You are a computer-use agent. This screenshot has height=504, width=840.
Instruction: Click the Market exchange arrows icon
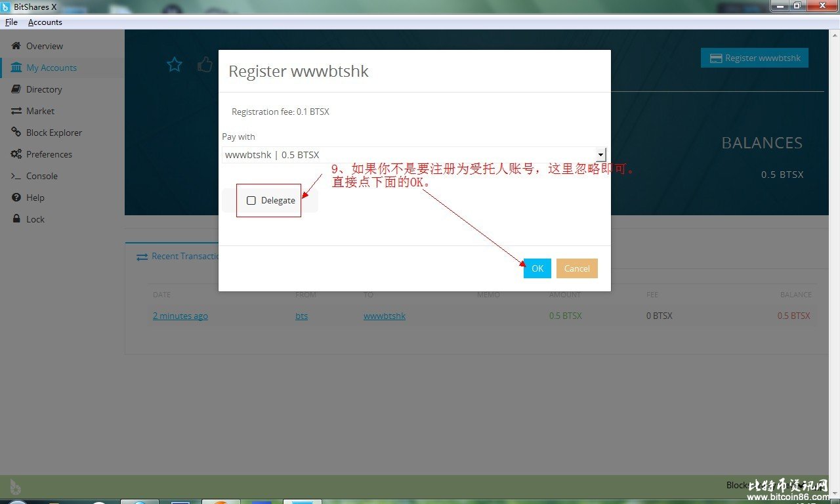pyautogui.click(x=16, y=111)
